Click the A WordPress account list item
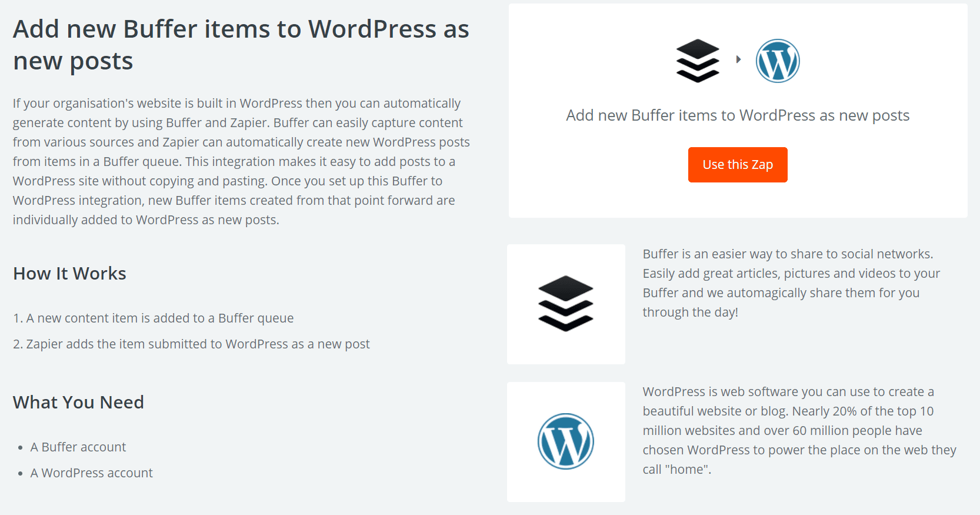The height and width of the screenshot is (515, 980). pyautogui.click(x=92, y=473)
